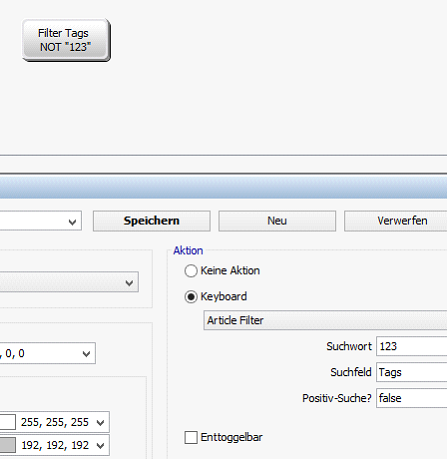Click the white color swatch
This screenshot has height=460, width=448.
[x=7, y=422]
